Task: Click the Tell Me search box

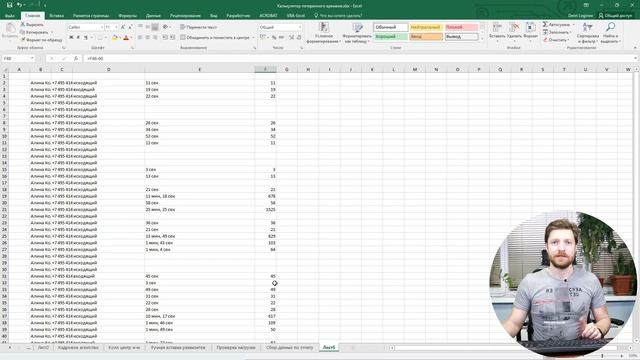Action: (338, 16)
